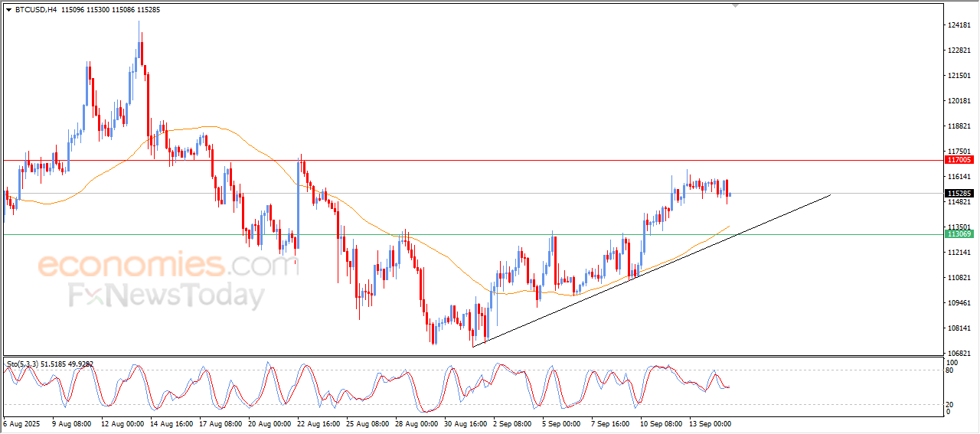Image resolution: width=980 pixels, height=434 pixels.
Task: Click price scale value 106821
Action: 959,354
